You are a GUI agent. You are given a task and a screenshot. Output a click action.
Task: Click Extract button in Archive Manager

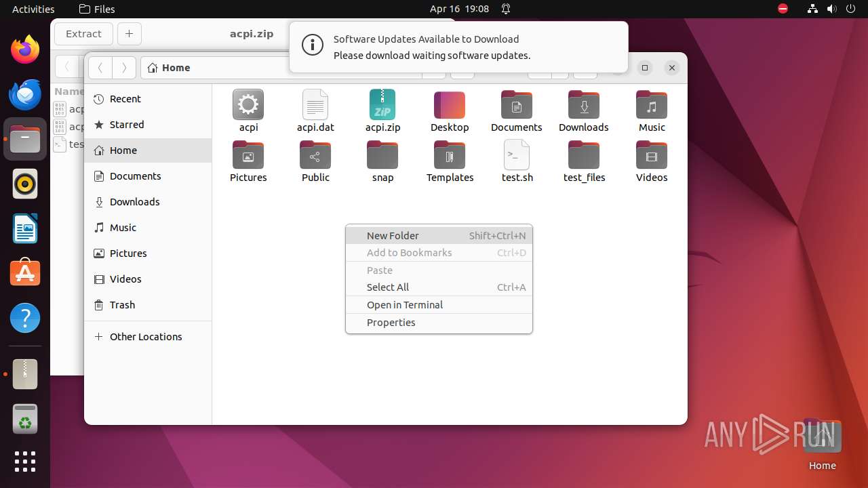[83, 34]
